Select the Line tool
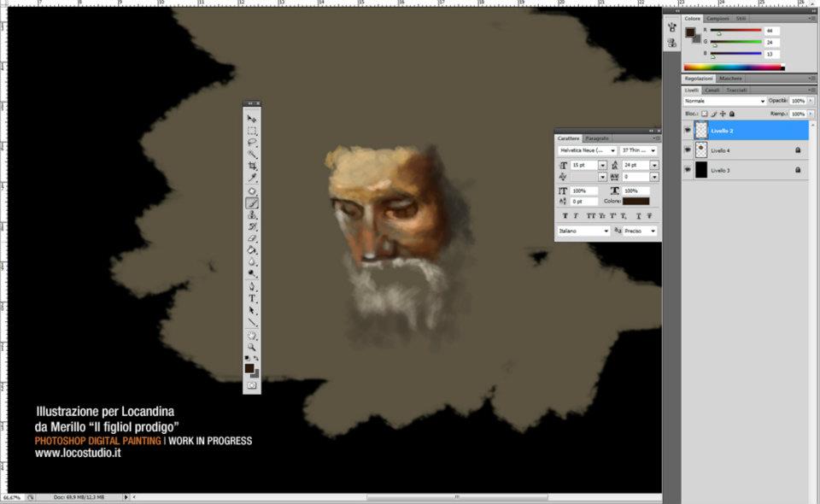Screen dimensions: 820x504 coord(252,322)
